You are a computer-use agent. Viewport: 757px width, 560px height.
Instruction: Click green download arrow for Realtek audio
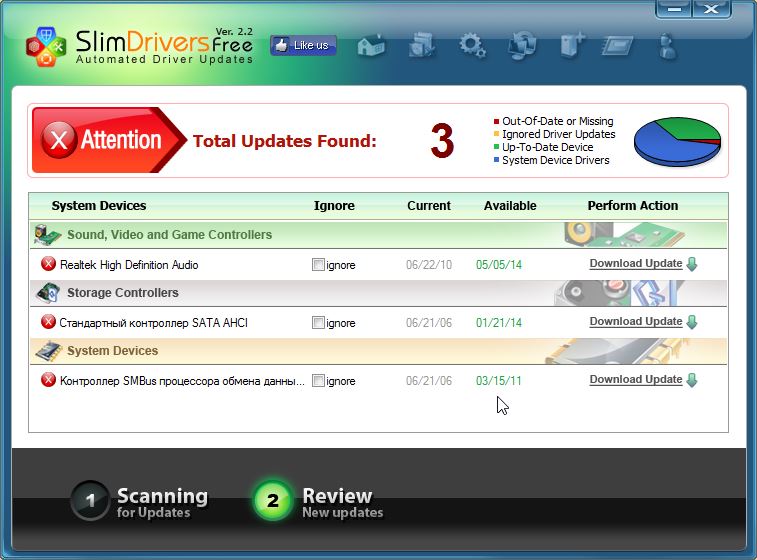pos(692,264)
